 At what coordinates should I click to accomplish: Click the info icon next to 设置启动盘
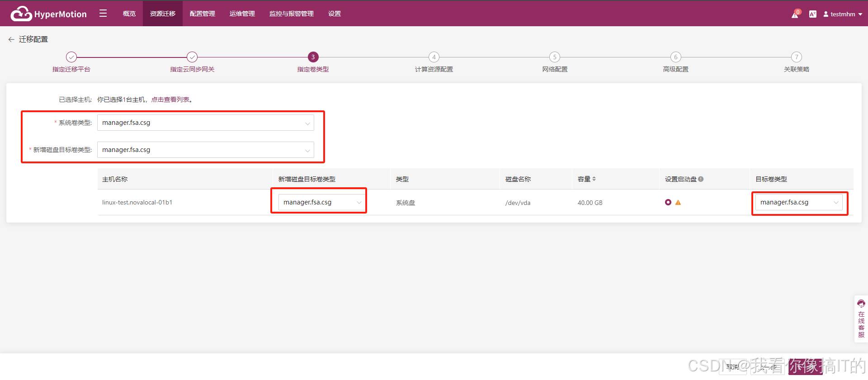pyautogui.click(x=701, y=179)
